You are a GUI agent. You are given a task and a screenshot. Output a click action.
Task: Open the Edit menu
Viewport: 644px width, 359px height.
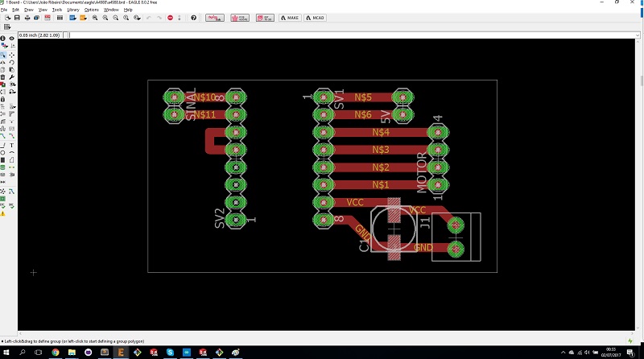[x=15, y=10]
